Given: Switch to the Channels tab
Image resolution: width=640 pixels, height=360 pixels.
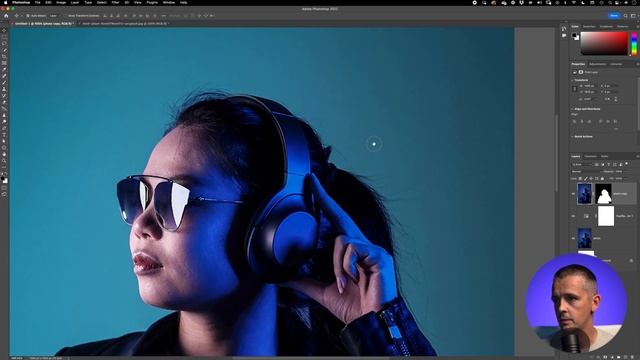Looking at the screenshot, I should tap(590, 156).
